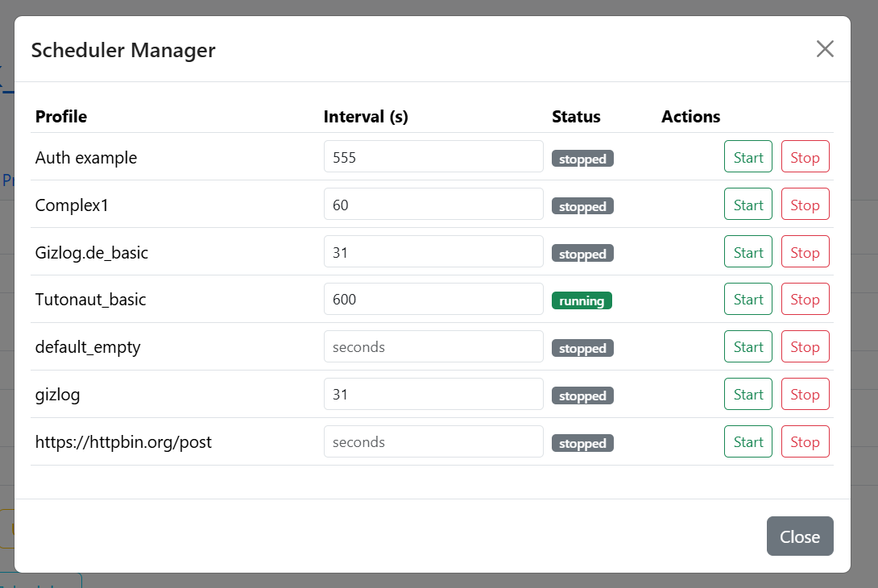
Task: Focus the Auth example interval field
Action: 433,157
